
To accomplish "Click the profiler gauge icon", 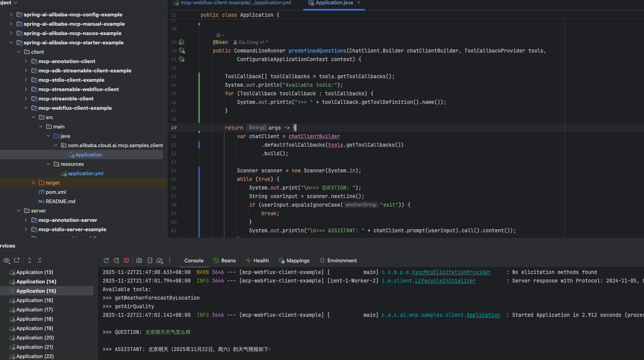I will [x=159, y=260].
